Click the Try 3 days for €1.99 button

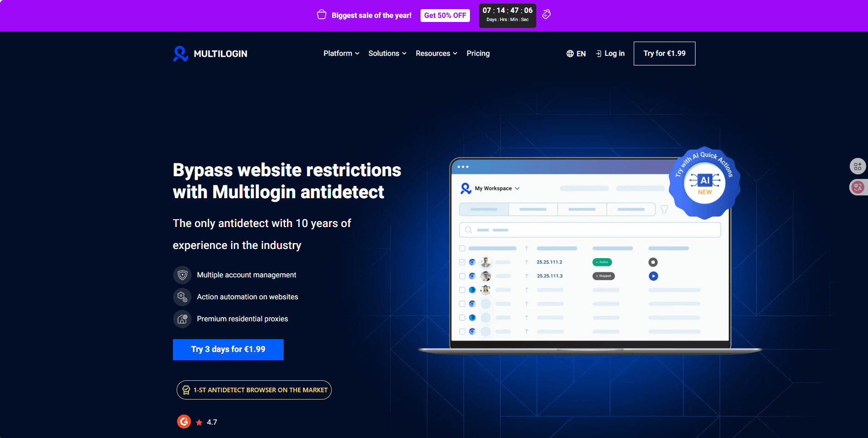click(x=228, y=349)
